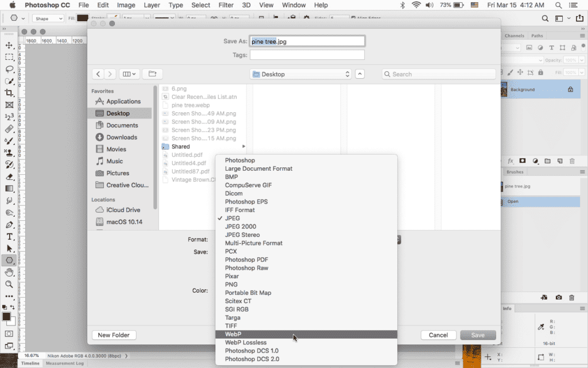Expand the Shared folder
This screenshot has height=368, width=588.
243,147
